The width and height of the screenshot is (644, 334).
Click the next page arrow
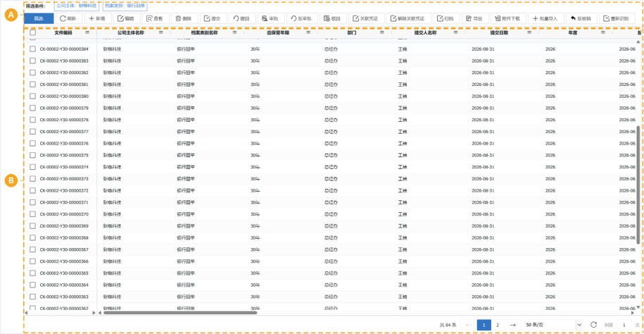(x=512, y=325)
